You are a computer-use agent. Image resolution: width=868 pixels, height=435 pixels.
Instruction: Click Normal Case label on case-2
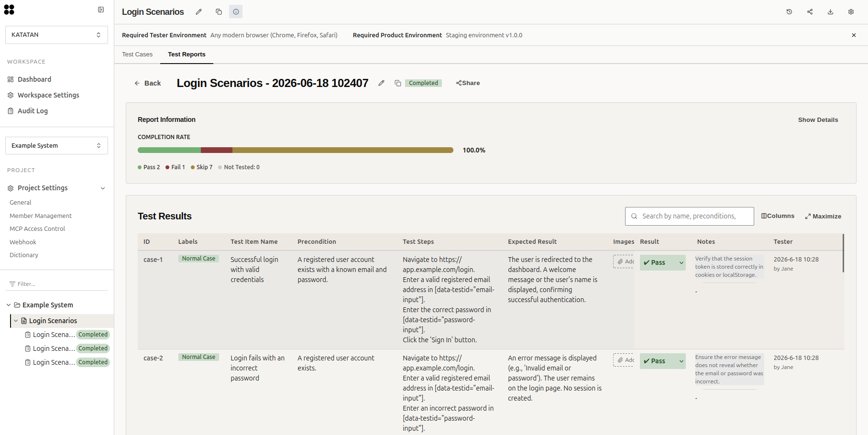198,357
